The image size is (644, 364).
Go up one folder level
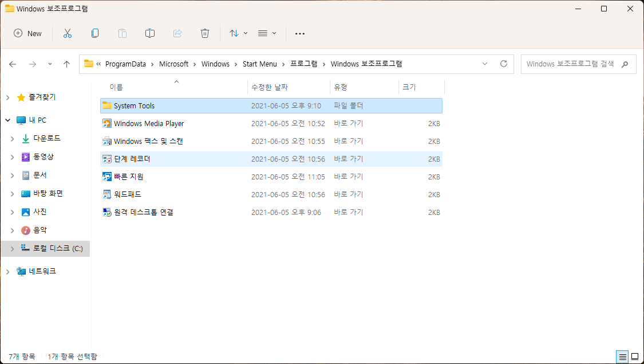pos(66,64)
